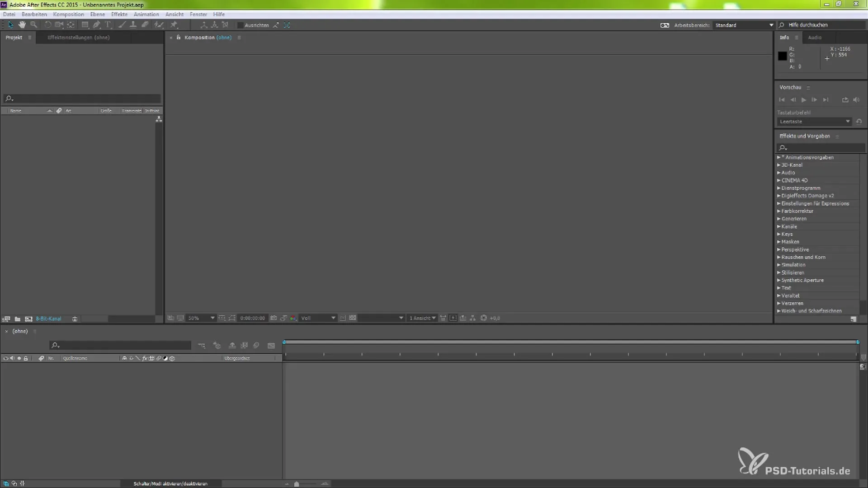This screenshot has height=488, width=868.
Task: Click the World Axis Mode icon
Action: 214,25
